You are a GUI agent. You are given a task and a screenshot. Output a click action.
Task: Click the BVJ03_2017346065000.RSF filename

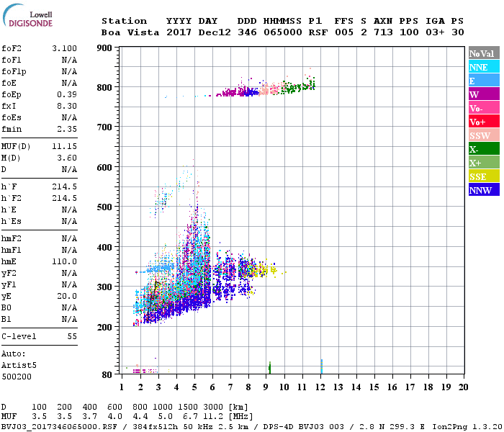[x=59, y=427]
